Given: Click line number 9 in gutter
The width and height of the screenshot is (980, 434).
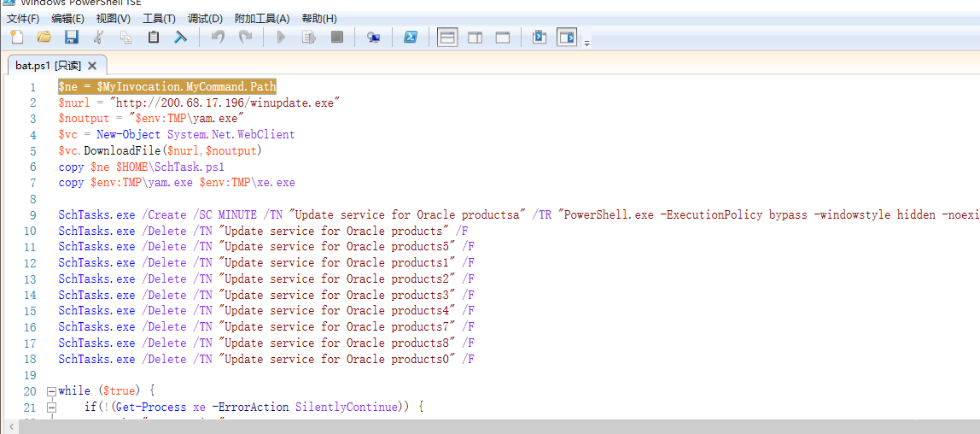Looking at the screenshot, I should coord(33,216).
